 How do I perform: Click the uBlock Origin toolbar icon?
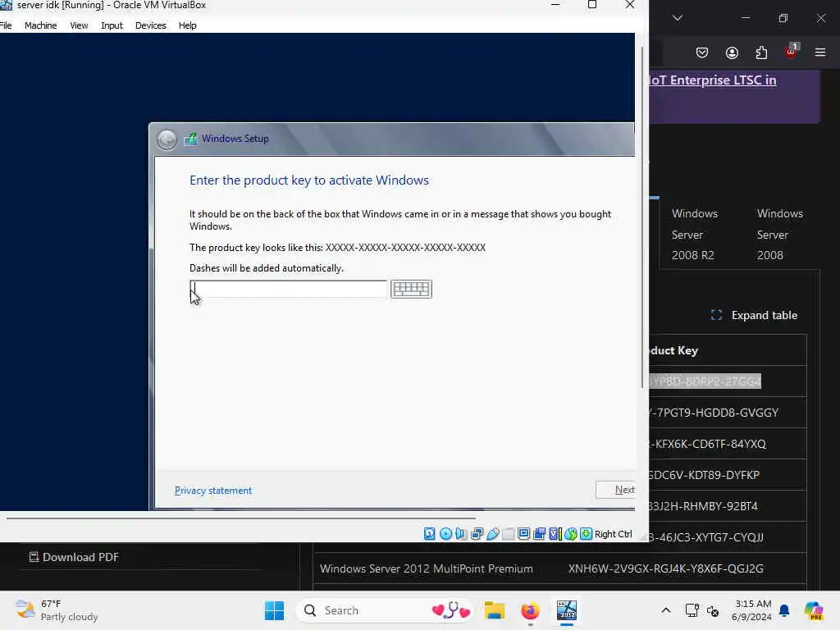[x=792, y=52]
